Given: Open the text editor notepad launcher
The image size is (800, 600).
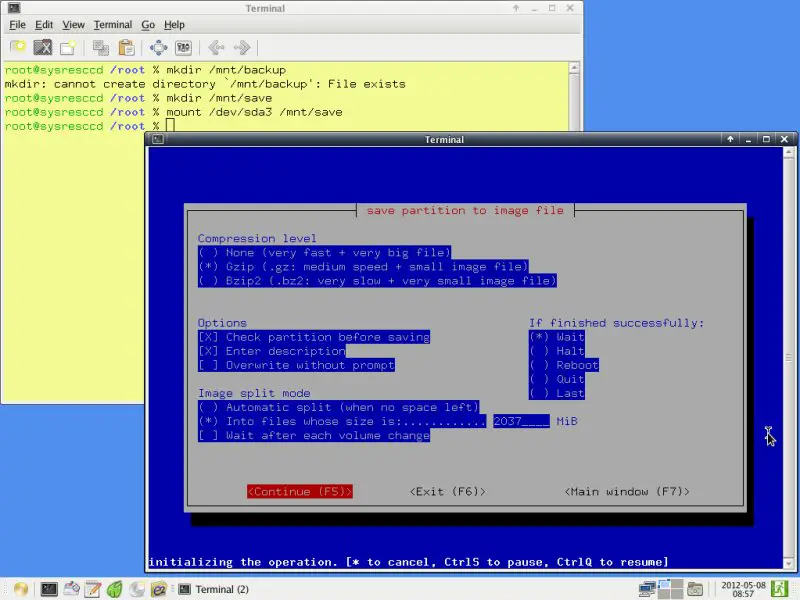Looking at the screenshot, I should tap(92, 589).
